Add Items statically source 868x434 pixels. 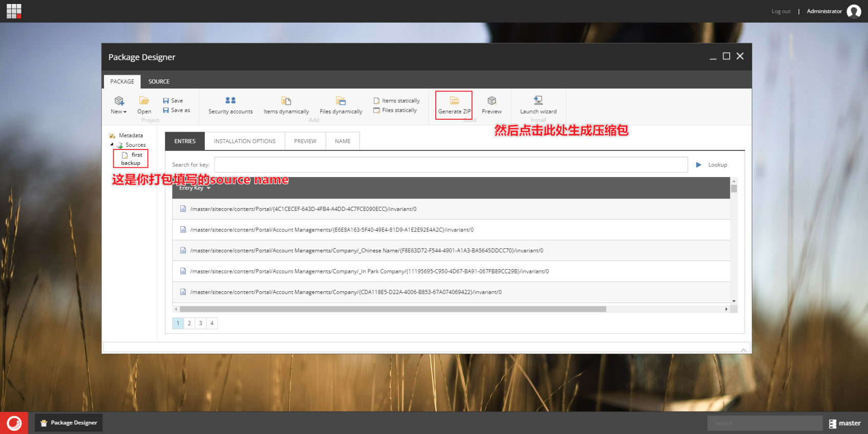[397, 101]
